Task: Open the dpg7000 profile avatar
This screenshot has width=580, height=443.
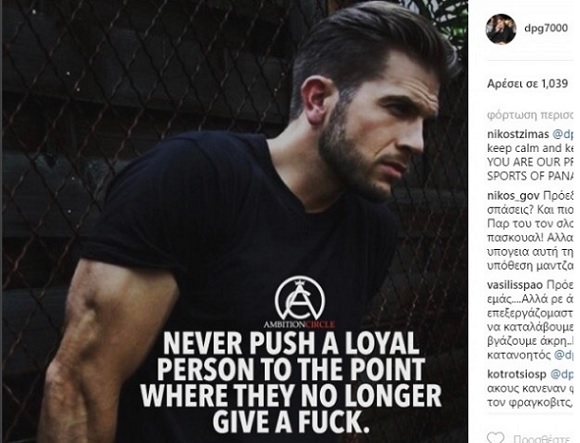Action: (x=501, y=29)
